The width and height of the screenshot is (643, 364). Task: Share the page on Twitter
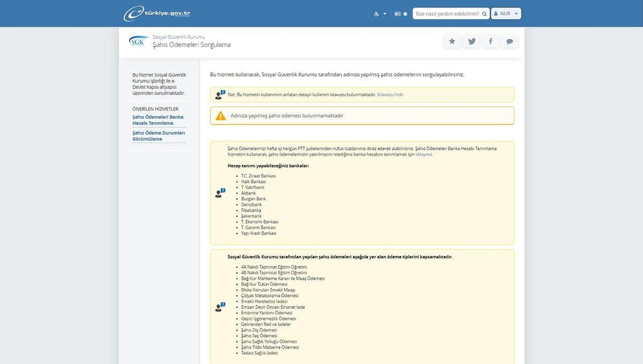[472, 41]
